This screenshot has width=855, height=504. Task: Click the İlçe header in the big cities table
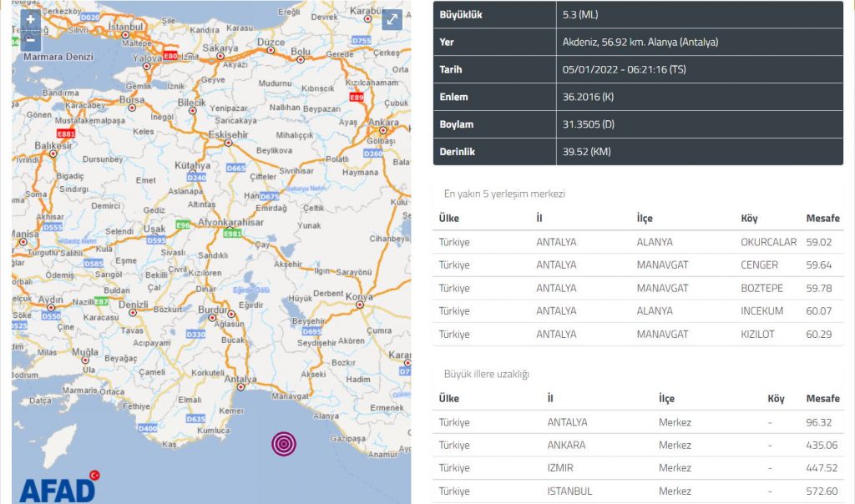coord(666,398)
